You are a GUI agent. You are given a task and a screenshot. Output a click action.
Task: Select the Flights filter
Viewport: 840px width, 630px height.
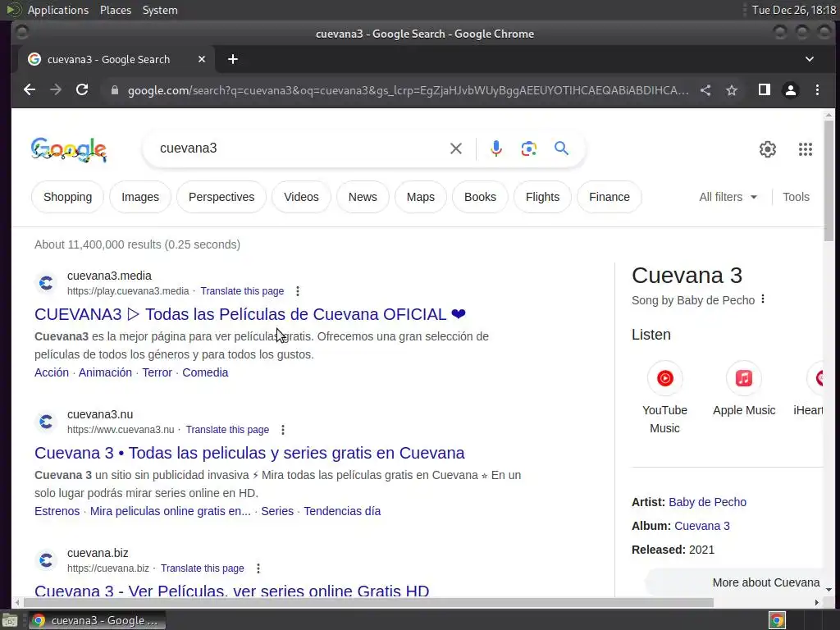tap(542, 197)
